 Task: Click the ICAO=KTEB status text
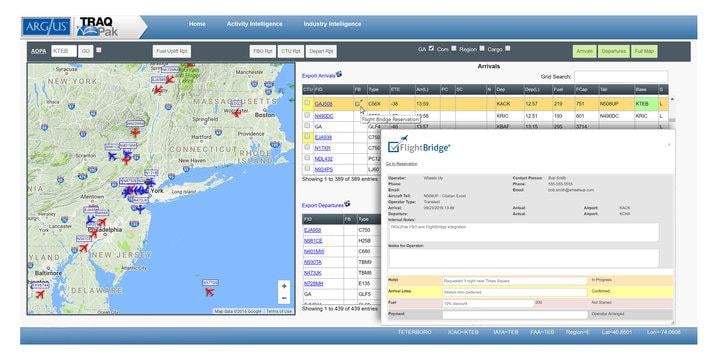462,332
